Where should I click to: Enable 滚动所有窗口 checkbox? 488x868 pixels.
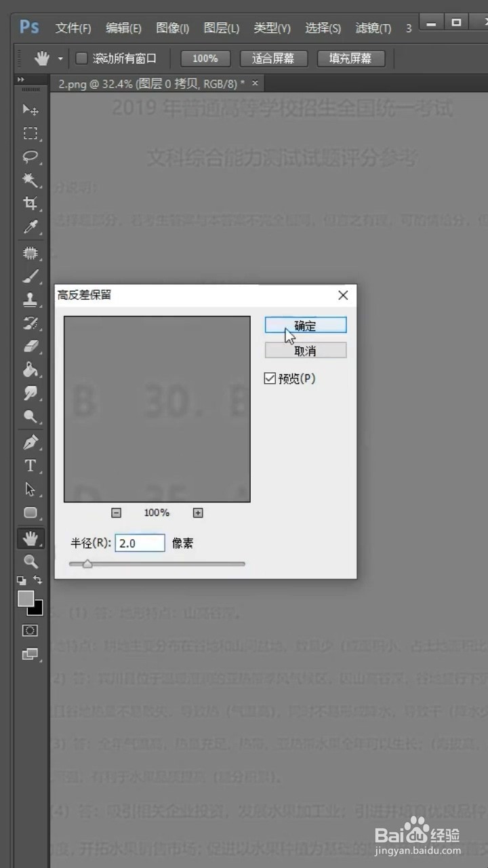click(x=81, y=58)
